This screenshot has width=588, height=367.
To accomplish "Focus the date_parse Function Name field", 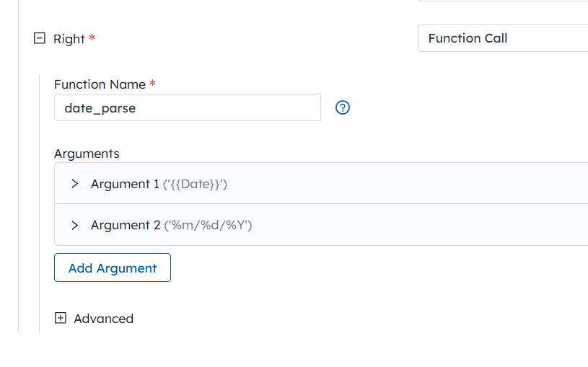I will pos(188,107).
